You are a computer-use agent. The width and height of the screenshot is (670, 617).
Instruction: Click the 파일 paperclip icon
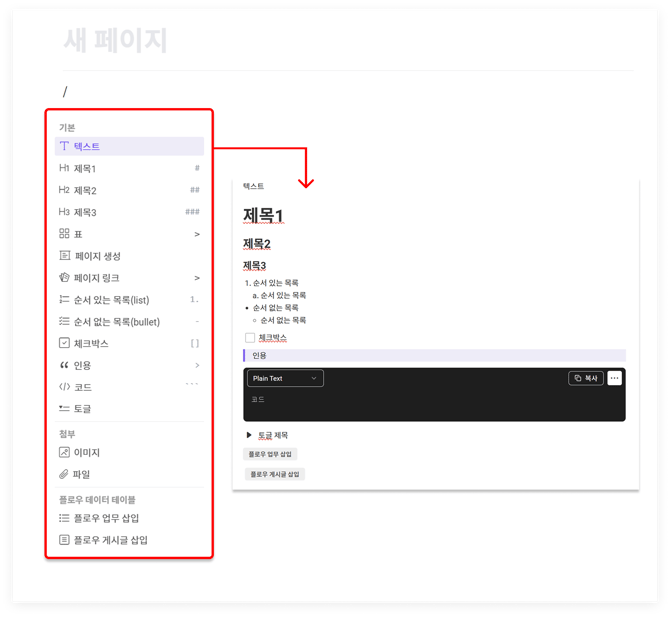pyautogui.click(x=64, y=475)
